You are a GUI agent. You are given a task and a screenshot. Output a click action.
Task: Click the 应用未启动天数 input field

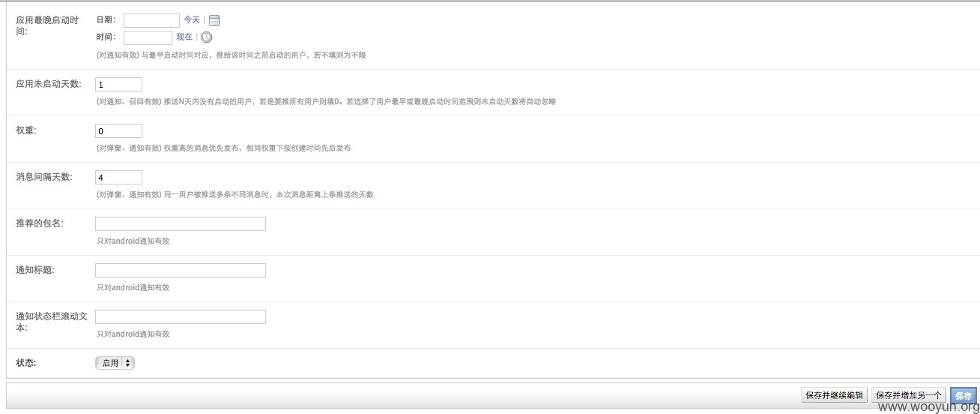[119, 85]
